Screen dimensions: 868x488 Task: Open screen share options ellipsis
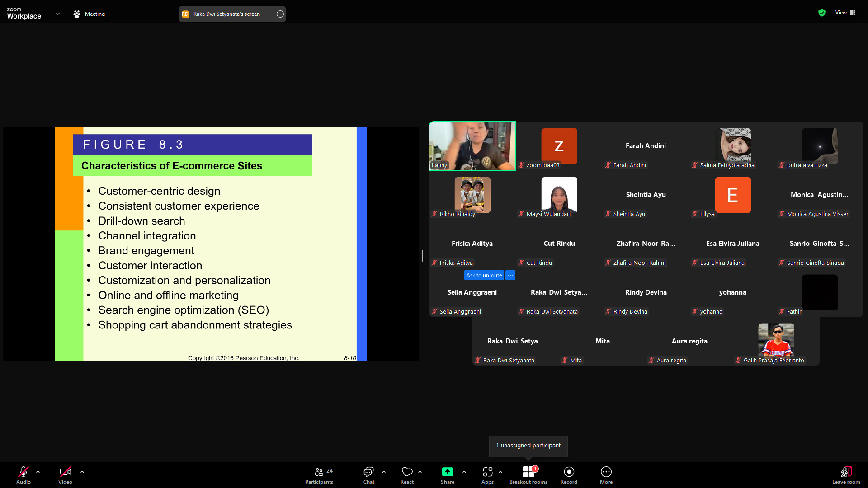click(x=280, y=14)
